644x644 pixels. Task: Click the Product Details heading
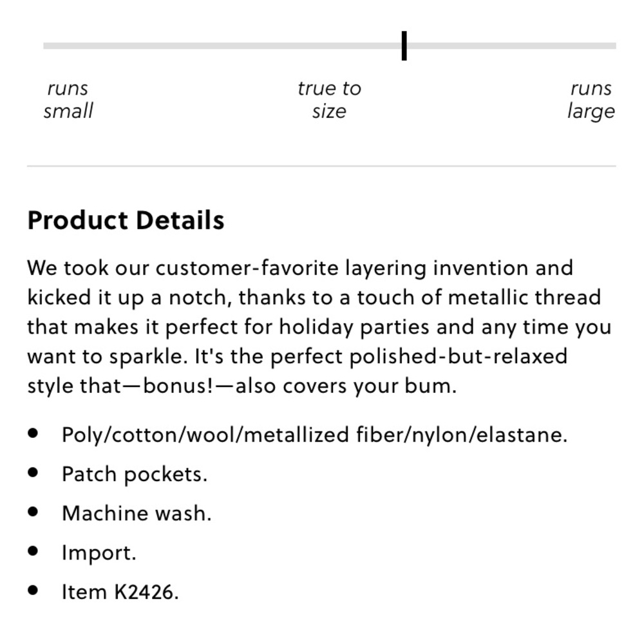click(x=126, y=220)
